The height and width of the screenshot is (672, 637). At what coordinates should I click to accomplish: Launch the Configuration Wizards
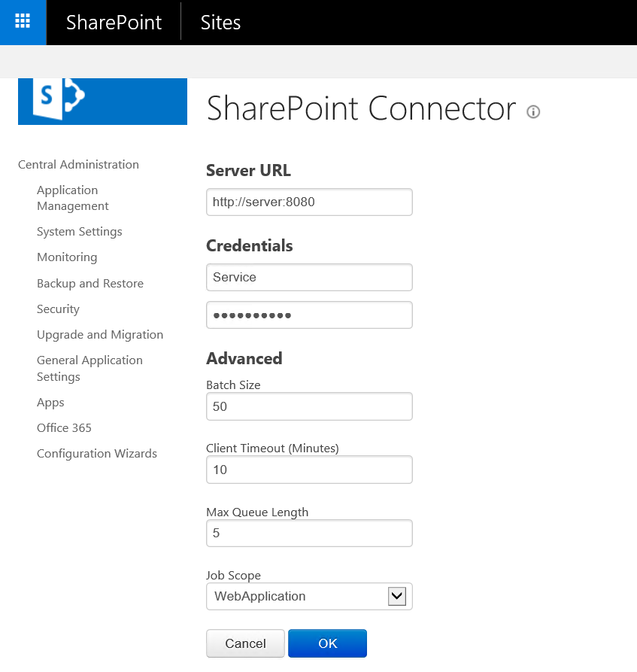click(96, 453)
